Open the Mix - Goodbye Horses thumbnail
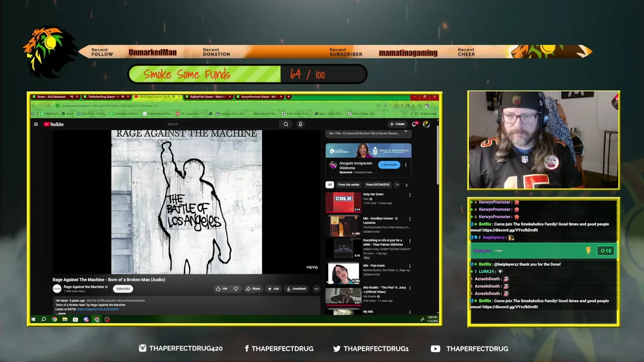644x362 pixels. tap(343, 226)
